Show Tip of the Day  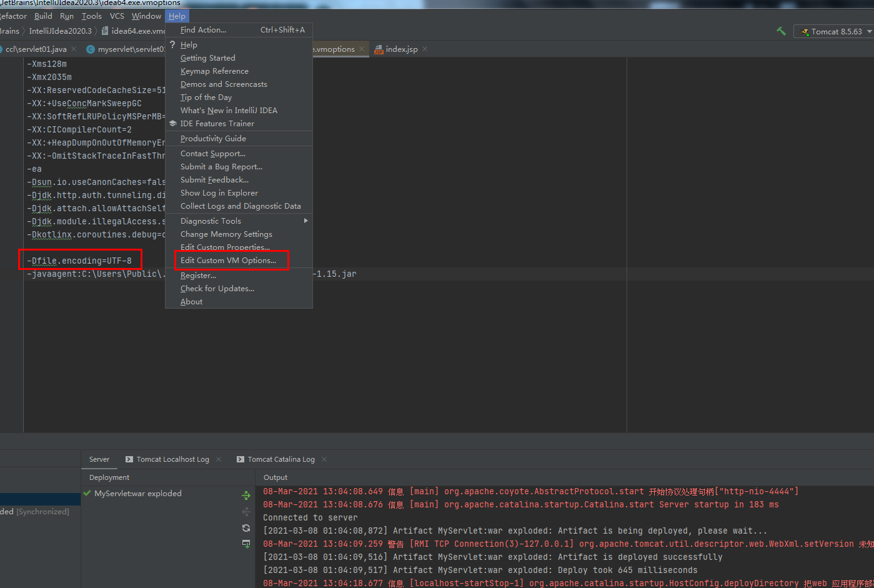[239, 97]
